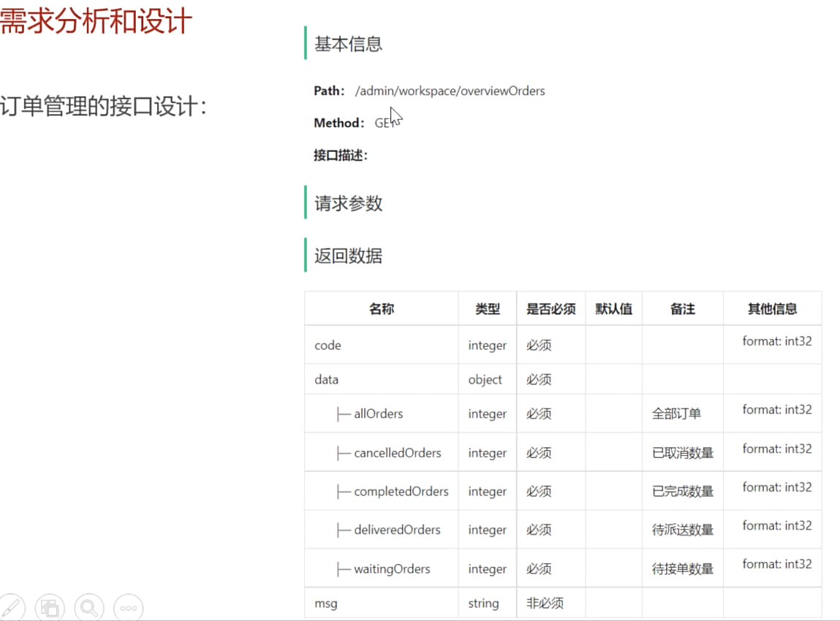Click the 订单管理的接口设计 subtitle

pos(103,106)
